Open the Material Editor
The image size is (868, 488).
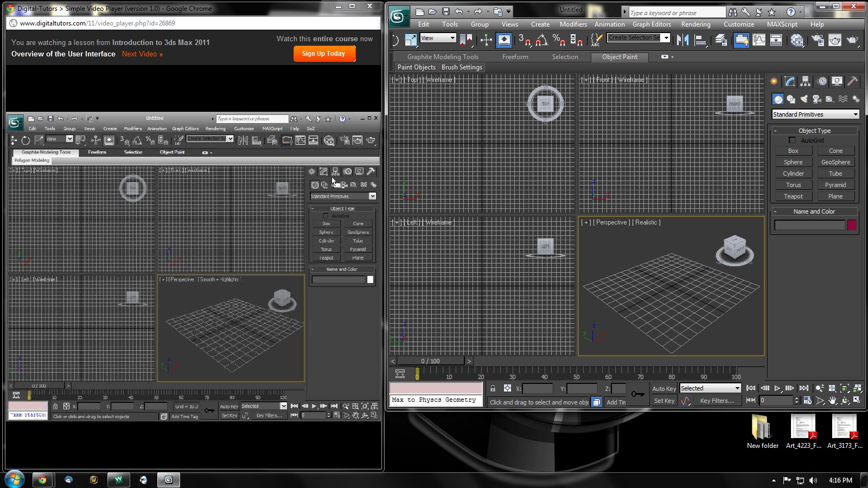[x=796, y=40]
